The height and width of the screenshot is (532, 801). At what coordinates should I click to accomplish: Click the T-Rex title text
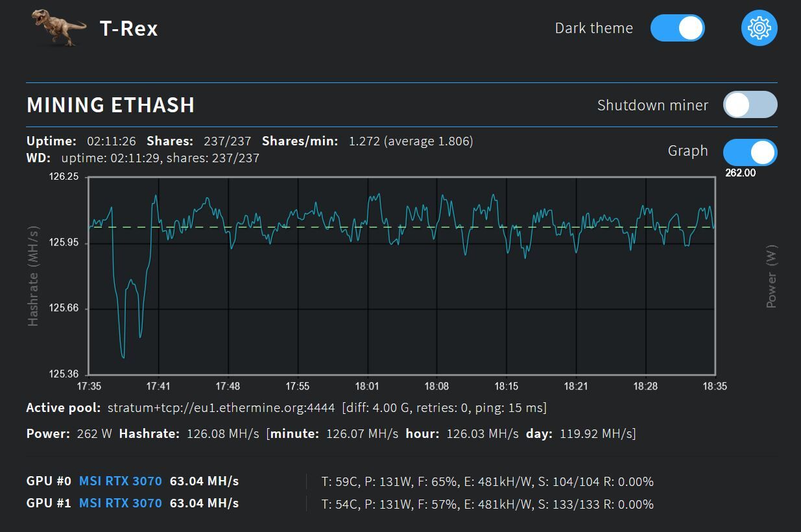click(128, 29)
